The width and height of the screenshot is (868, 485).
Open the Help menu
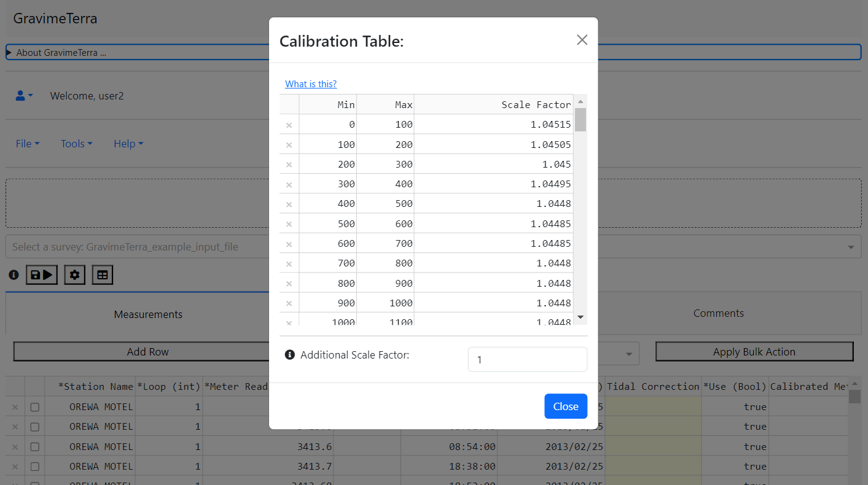coord(128,144)
